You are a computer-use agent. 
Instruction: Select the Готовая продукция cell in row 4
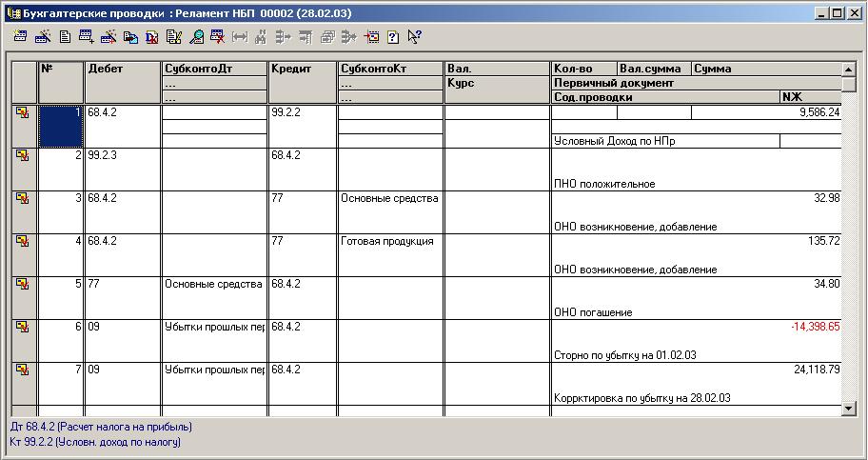coord(390,242)
